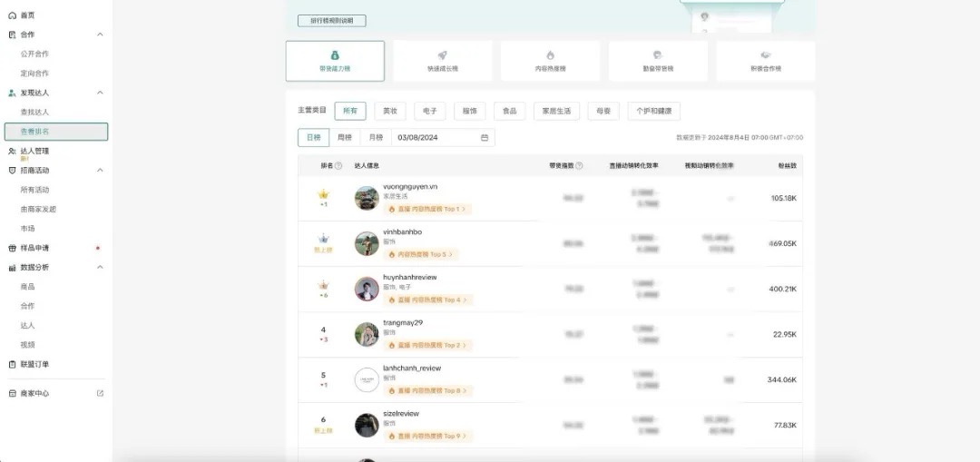Collapse the 招商活动 section chevron

100,170
